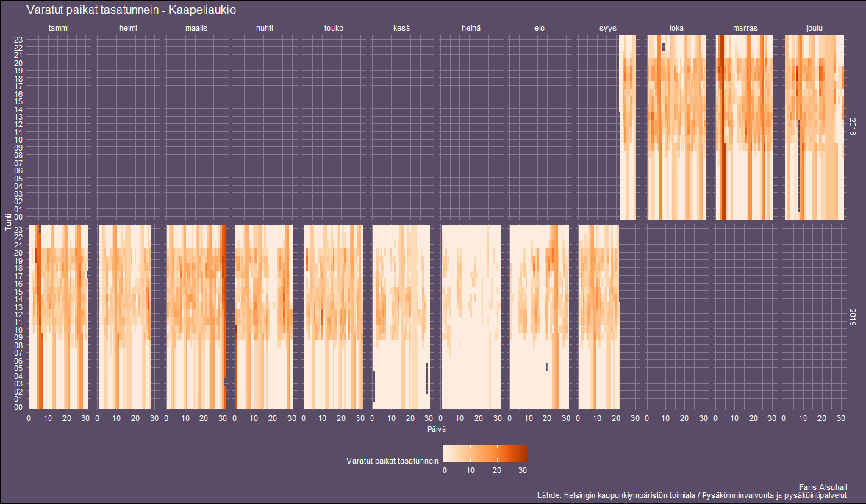Click the 'Faris Alsuhail' author credit
This screenshot has height=504, width=866.
pyautogui.click(x=823, y=487)
